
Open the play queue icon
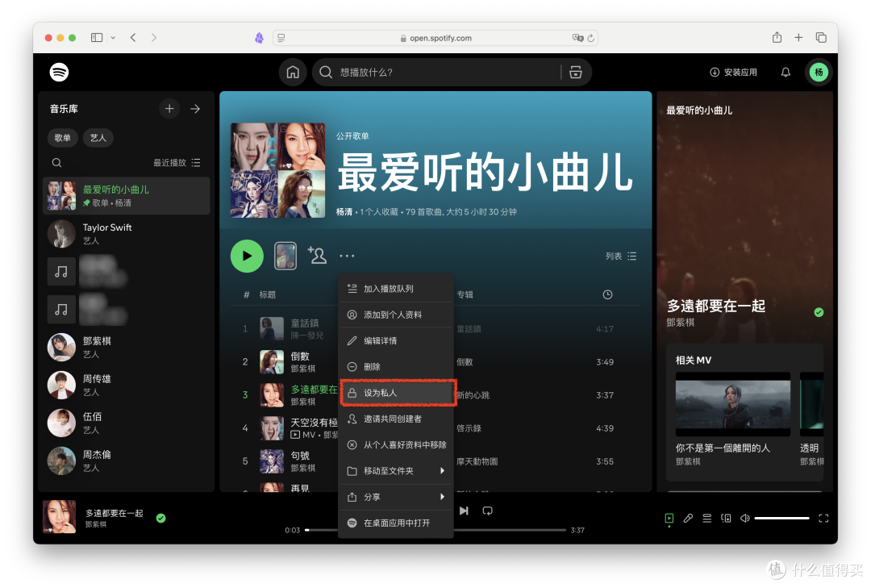(707, 518)
